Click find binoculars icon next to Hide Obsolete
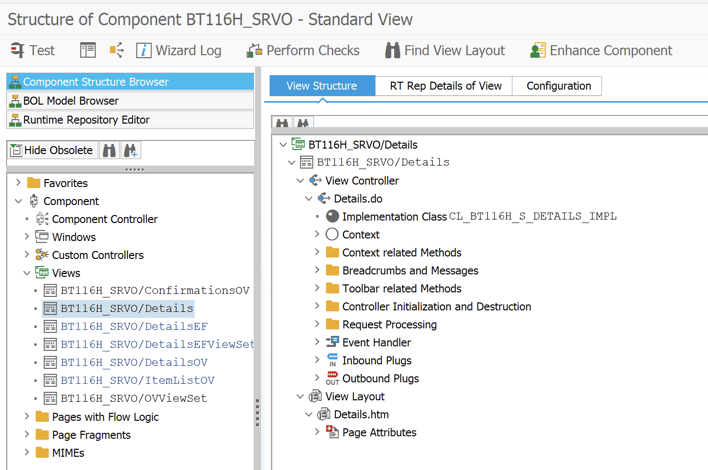Image resolution: width=708 pixels, height=470 pixels. click(110, 150)
